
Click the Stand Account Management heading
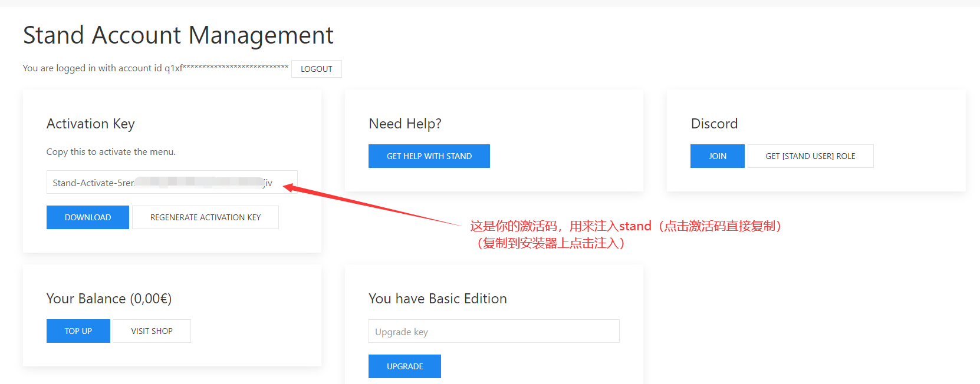pyautogui.click(x=178, y=35)
